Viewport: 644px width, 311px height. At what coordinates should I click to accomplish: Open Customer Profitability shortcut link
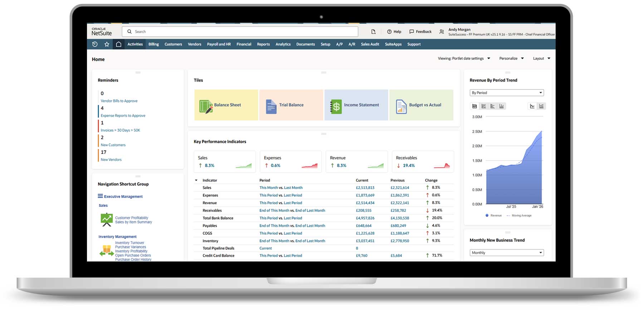click(x=132, y=218)
